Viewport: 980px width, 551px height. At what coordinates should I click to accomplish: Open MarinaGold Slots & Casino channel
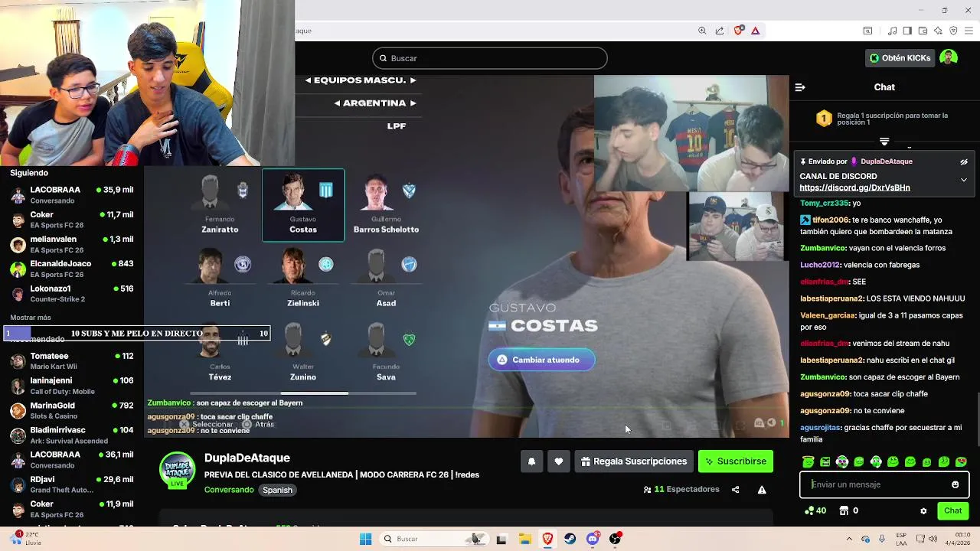click(72, 410)
